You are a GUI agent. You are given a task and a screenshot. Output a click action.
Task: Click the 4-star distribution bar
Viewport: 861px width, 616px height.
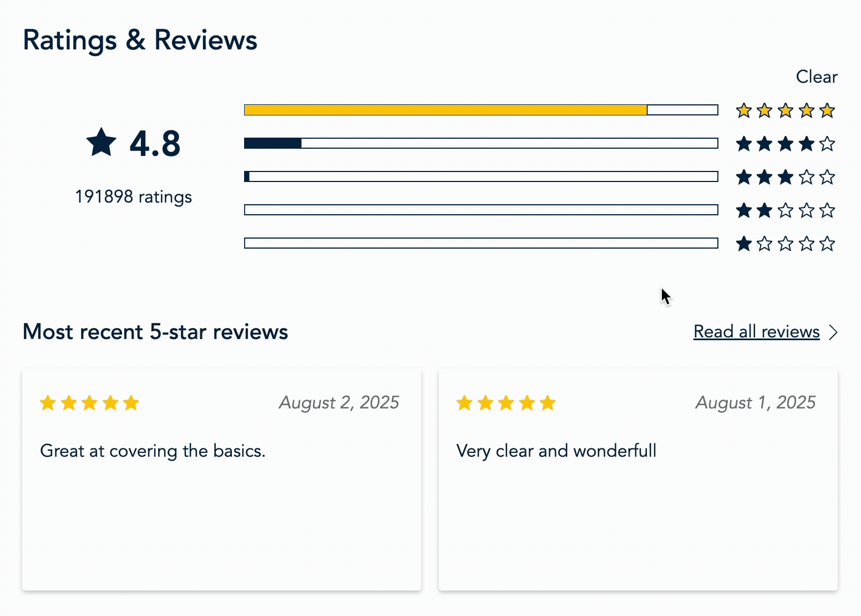coord(481,143)
